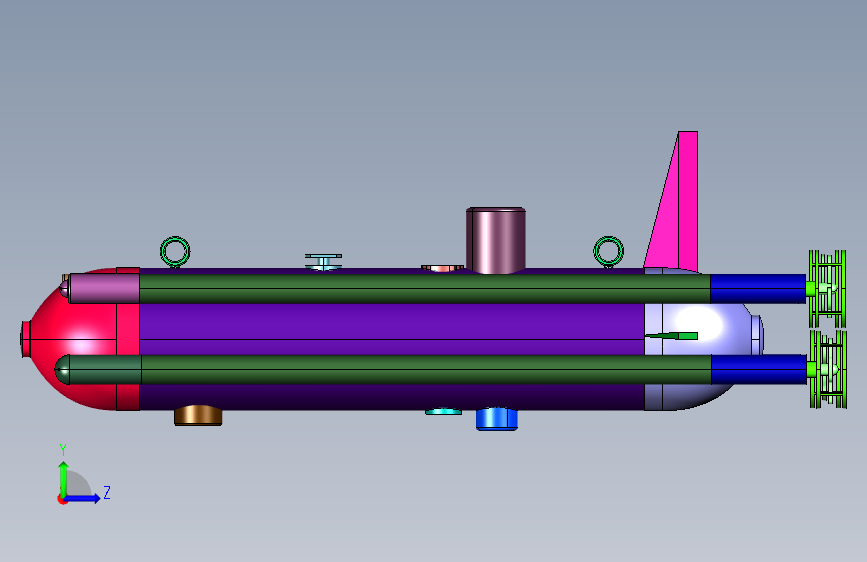This screenshot has width=867, height=562.
Task: Select the upper green propeller assembly
Action: 827,289
